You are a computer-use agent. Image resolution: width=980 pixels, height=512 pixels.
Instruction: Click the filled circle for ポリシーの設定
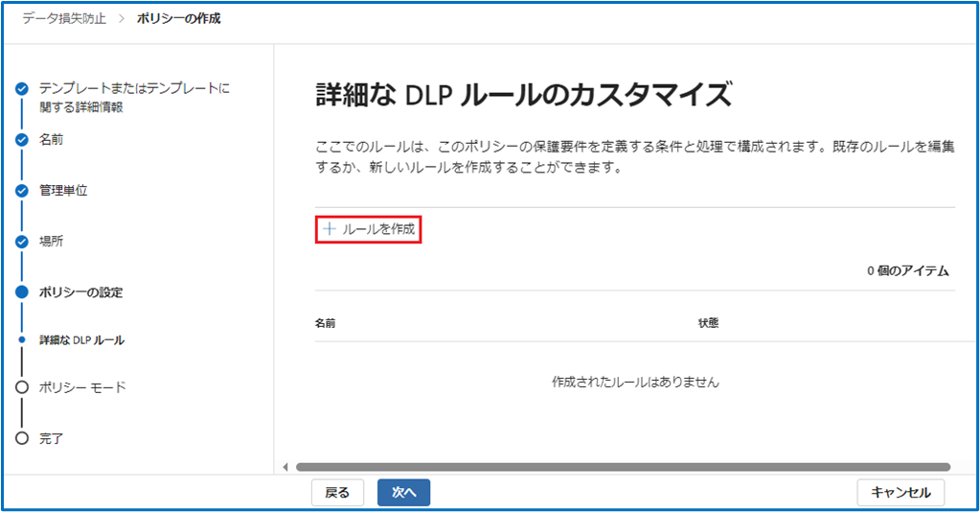pos(21,292)
